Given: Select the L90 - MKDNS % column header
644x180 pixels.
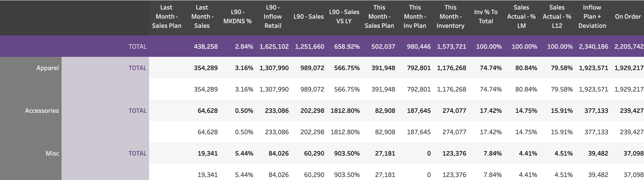Looking at the screenshot, I should 237,17.
